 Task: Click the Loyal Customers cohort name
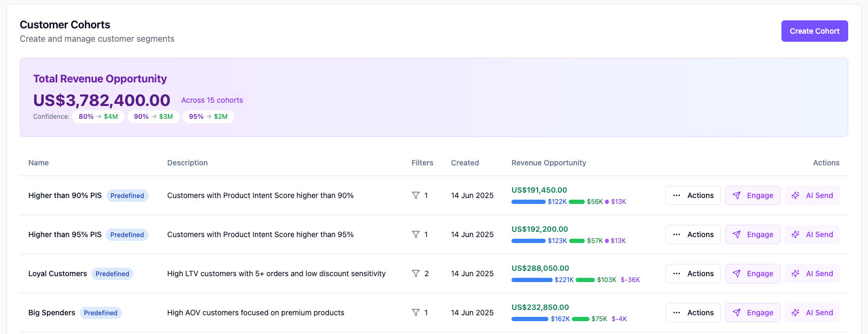point(58,274)
